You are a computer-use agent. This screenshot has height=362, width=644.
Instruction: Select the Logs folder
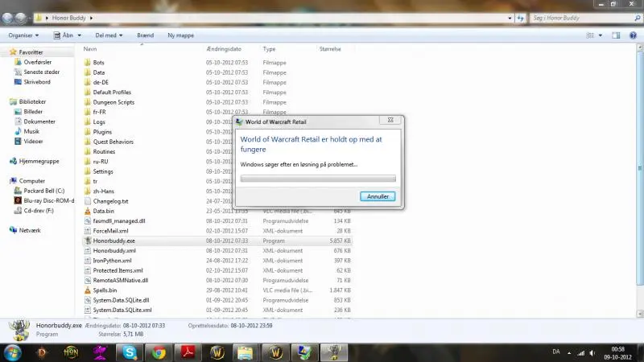coord(99,122)
